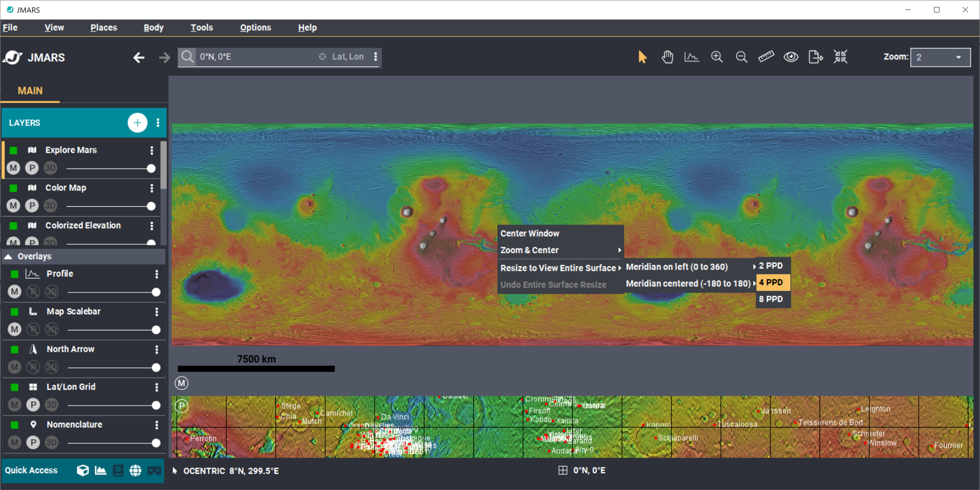
Task: Expand Zoom & Center submenu
Action: 560,250
